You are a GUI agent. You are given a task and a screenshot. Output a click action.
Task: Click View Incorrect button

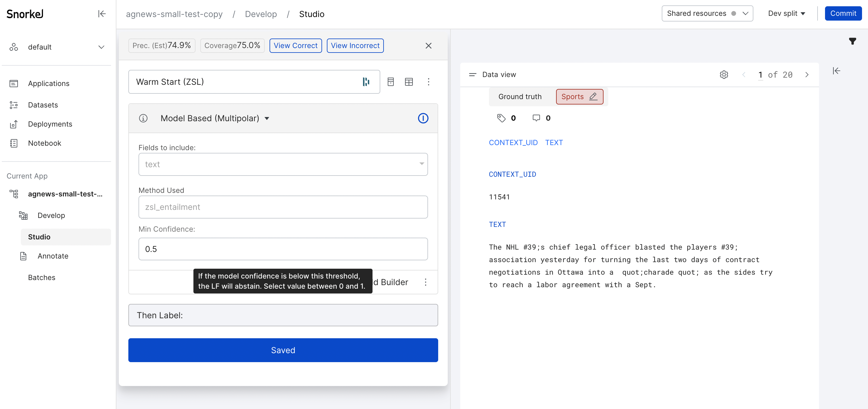point(355,45)
